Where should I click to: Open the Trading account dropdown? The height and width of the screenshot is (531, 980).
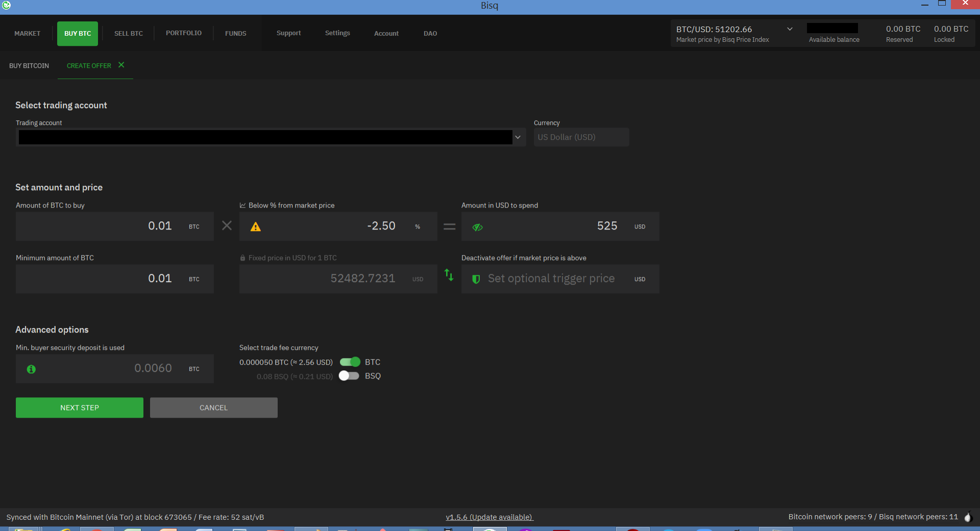[517, 137]
